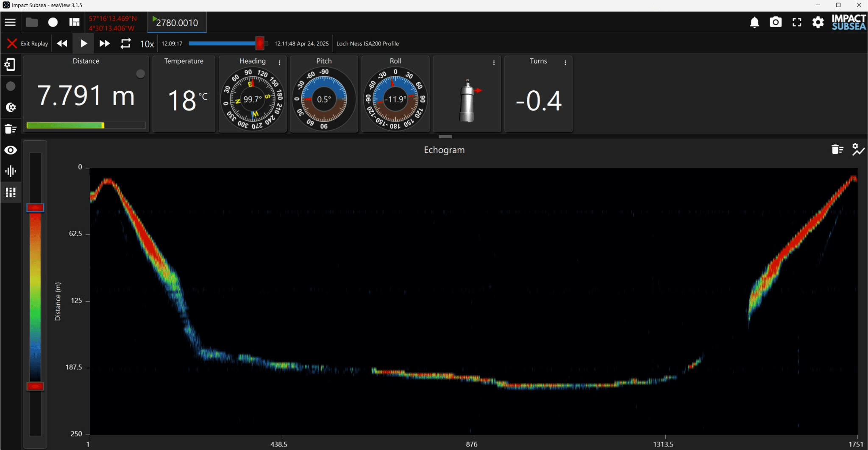This screenshot has height=450, width=868.
Task: Rewind the replay
Action: (62, 44)
